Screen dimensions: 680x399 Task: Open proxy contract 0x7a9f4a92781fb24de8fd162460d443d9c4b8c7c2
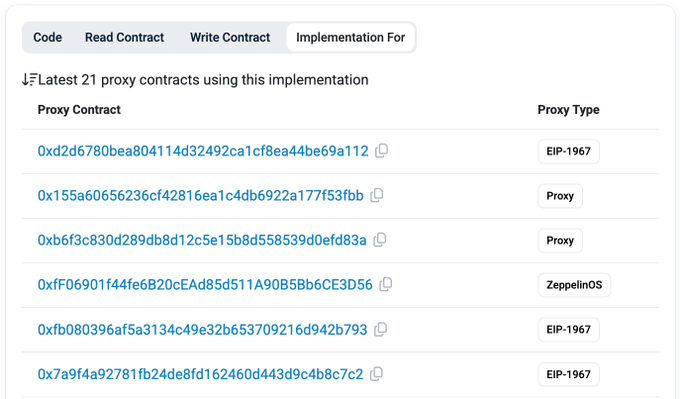200,374
